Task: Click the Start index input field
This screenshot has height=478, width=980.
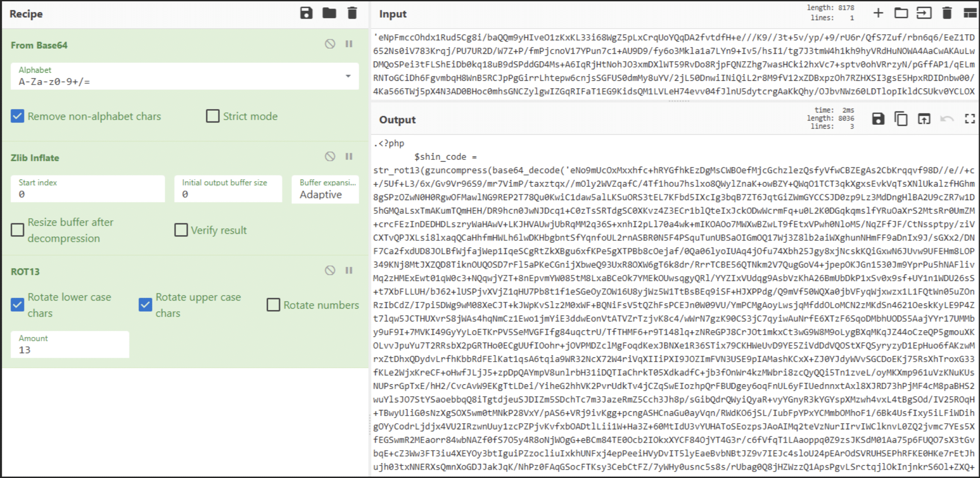Action: (x=88, y=194)
